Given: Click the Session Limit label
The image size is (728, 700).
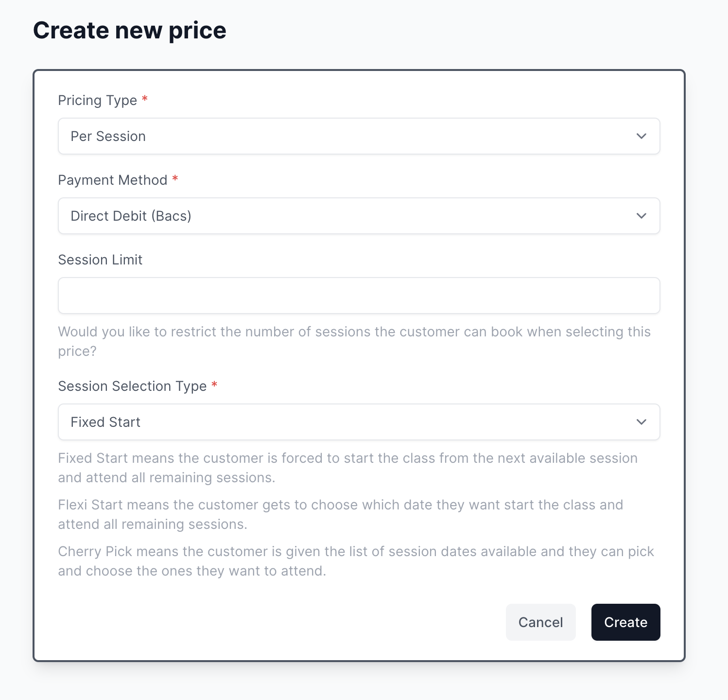Looking at the screenshot, I should [x=100, y=260].
